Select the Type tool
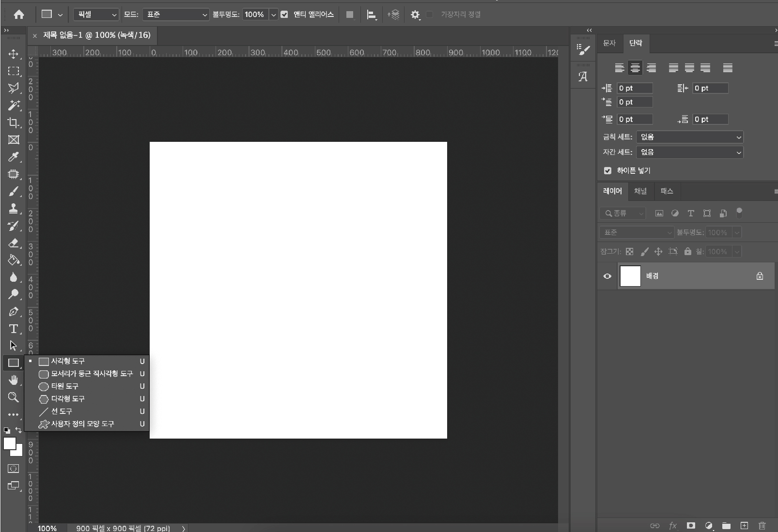 point(14,329)
